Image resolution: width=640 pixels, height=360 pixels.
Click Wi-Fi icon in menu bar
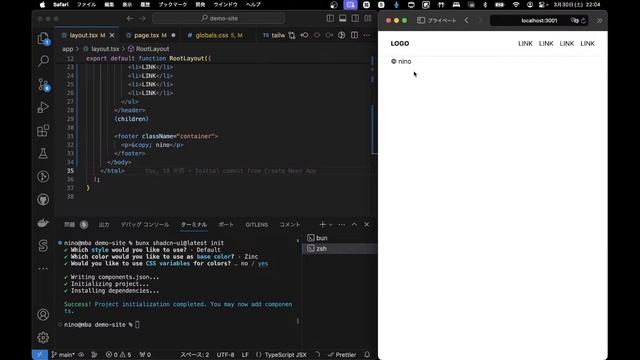(516, 4)
